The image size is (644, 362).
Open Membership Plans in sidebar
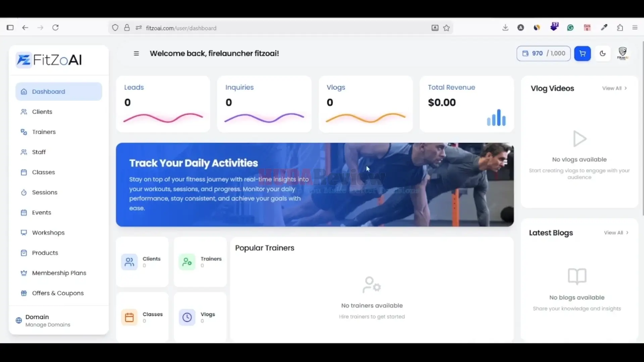pyautogui.click(x=59, y=273)
